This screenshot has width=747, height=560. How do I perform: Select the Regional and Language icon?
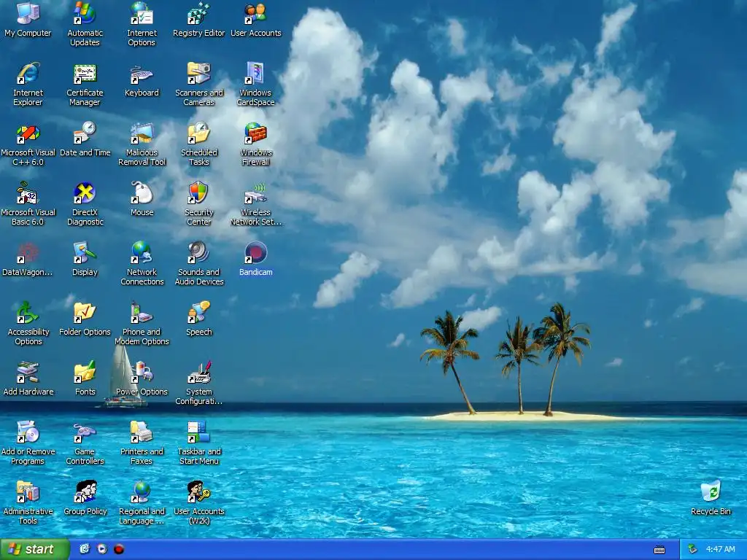point(142,492)
